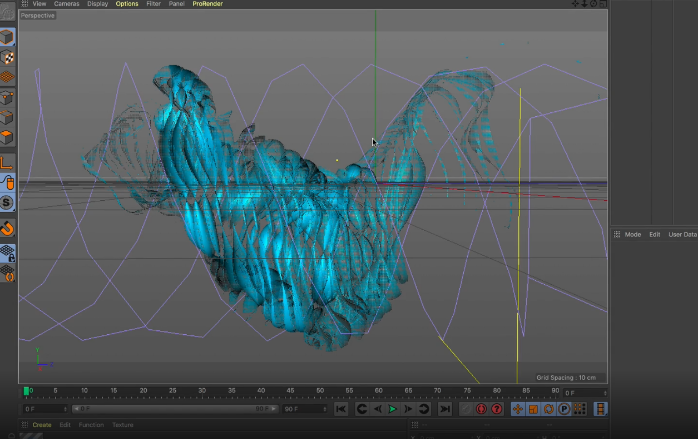Click the magnet Snap icon

(7, 228)
